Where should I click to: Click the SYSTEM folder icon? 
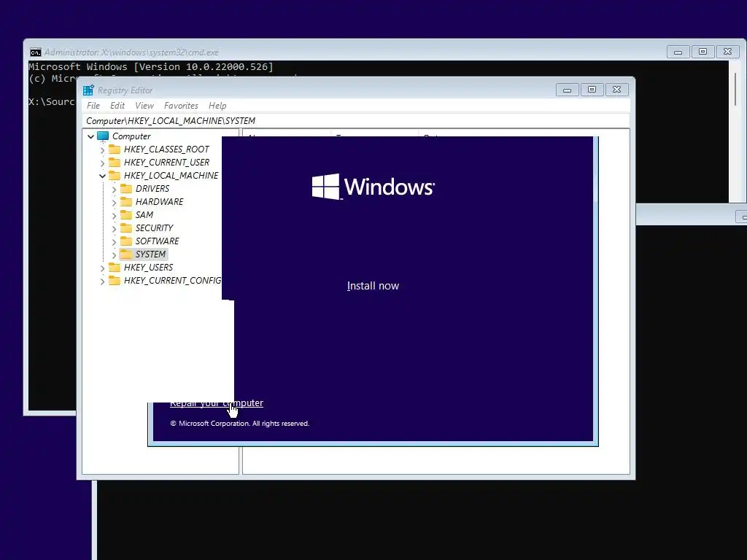125,254
